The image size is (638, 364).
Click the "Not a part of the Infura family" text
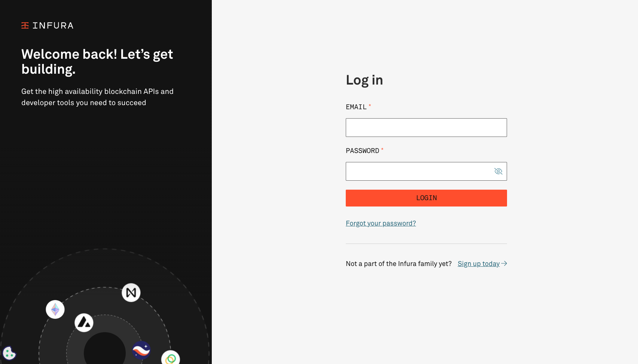coord(399,264)
